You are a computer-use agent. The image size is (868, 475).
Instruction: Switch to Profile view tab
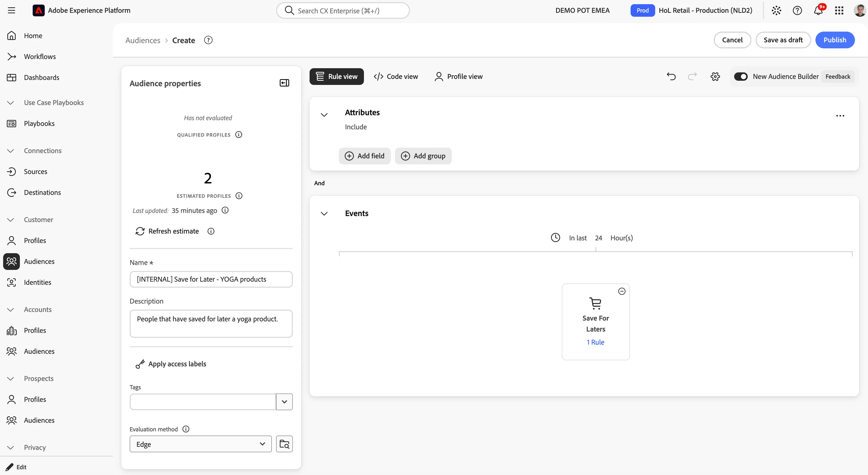click(x=459, y=76)
